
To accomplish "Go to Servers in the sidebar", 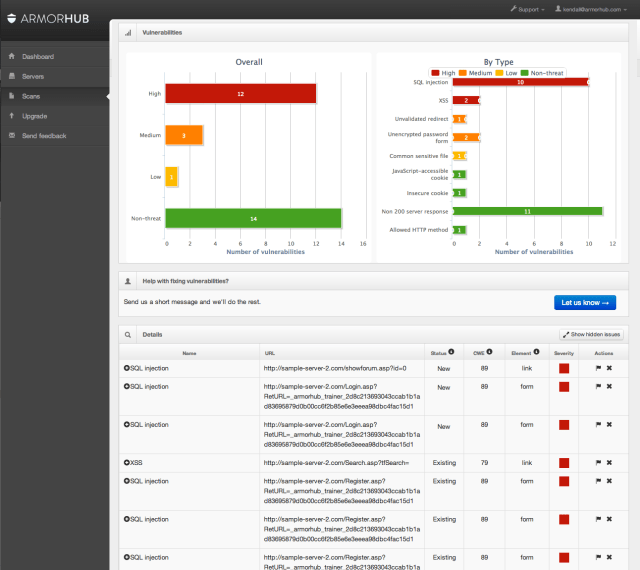I will pos(33,76).
